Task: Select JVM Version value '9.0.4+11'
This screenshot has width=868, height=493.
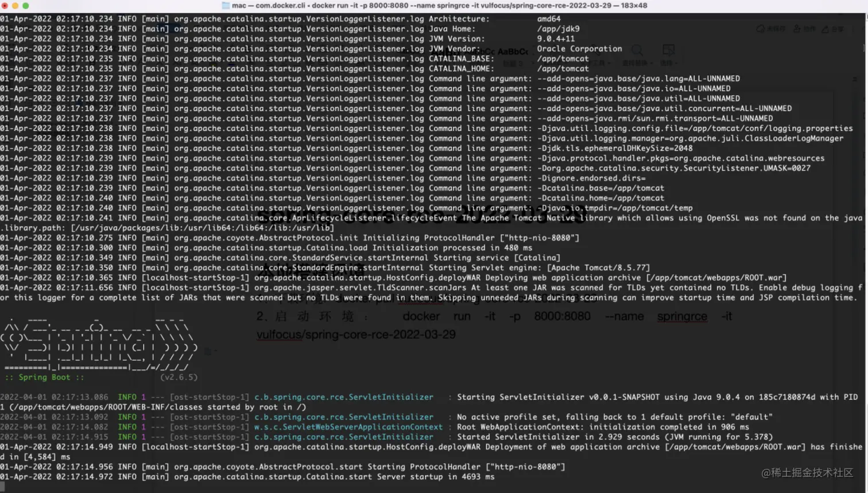Action: (x=556, y=38)
